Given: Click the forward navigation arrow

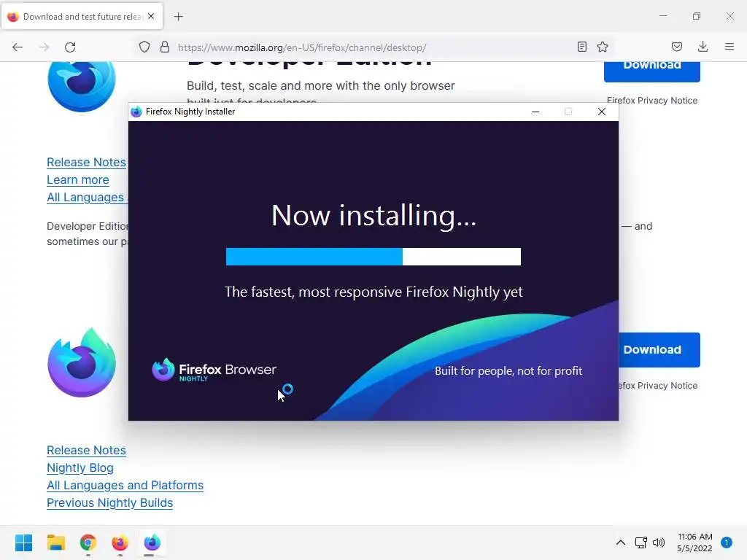Looking at the screenshot, I should 44,47.
